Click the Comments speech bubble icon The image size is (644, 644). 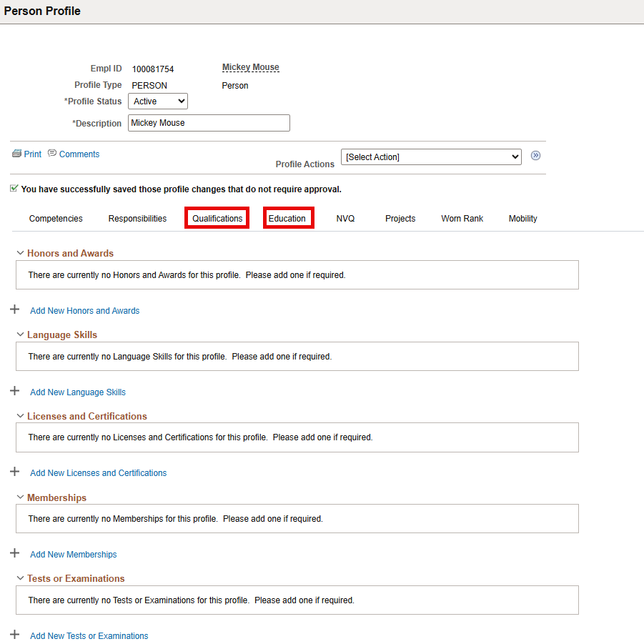[52, 154]
